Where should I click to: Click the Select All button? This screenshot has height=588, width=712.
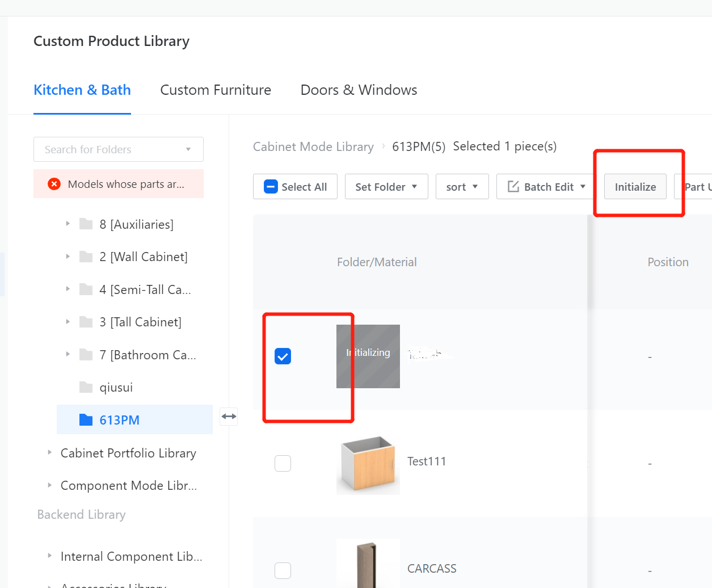coord(295,187)
